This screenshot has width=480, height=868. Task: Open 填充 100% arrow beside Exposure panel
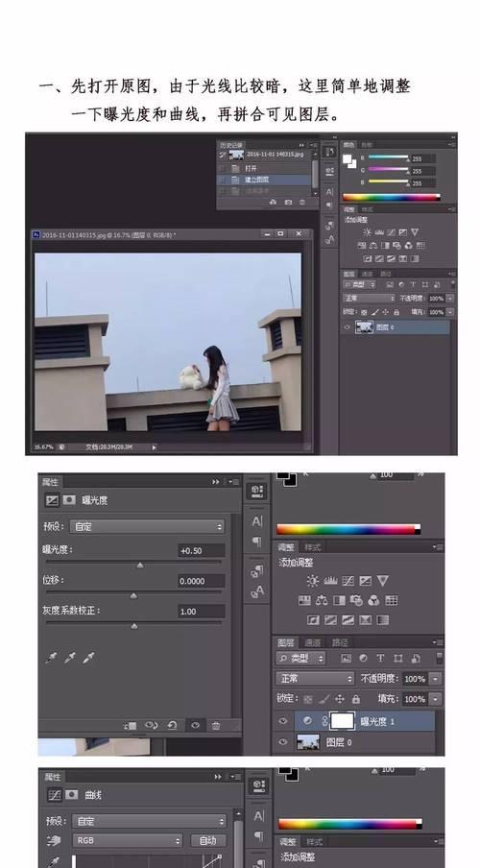pos(436,699)
